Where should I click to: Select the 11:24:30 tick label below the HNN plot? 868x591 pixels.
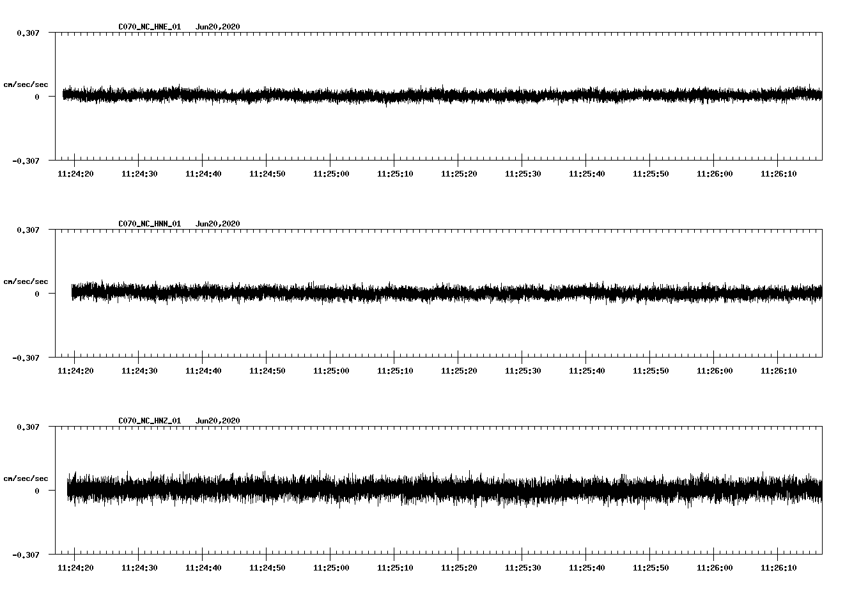pyautogui.click(x=139, y=371)
